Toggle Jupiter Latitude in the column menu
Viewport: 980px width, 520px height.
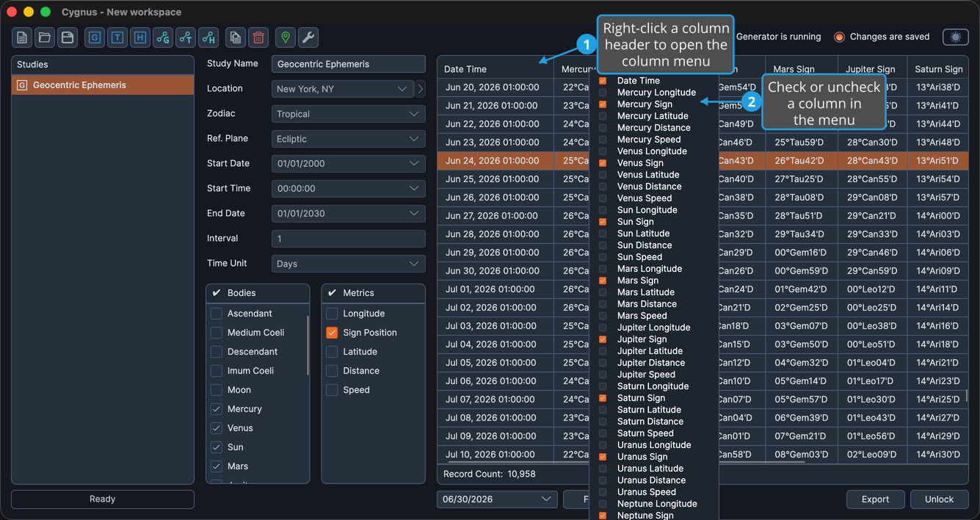pyautogui.click(x=603, y=351)
